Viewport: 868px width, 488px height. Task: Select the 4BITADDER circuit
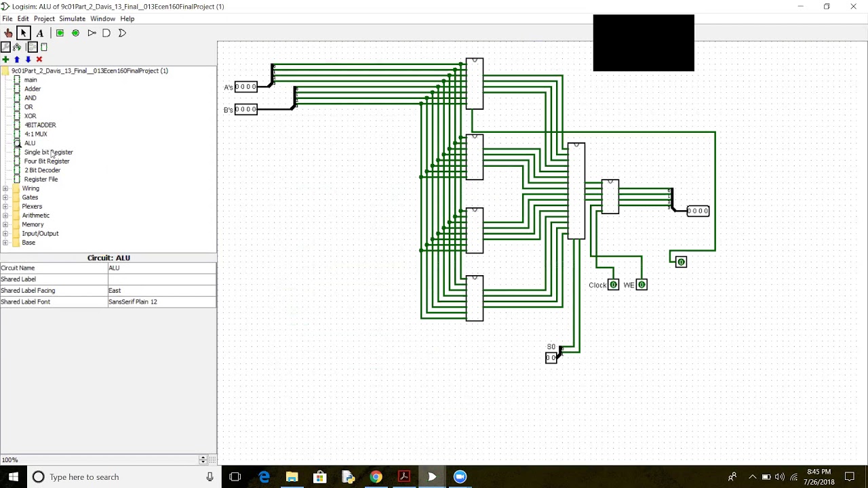[40, 125]
